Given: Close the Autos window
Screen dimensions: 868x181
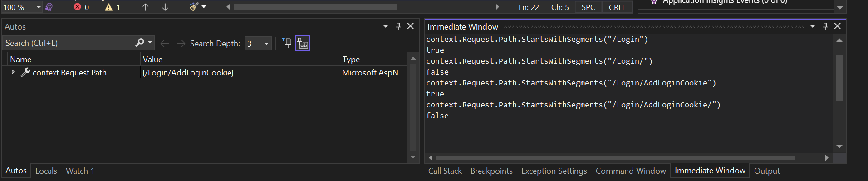Looking at the screenshot, I should (x=411, y=26).
